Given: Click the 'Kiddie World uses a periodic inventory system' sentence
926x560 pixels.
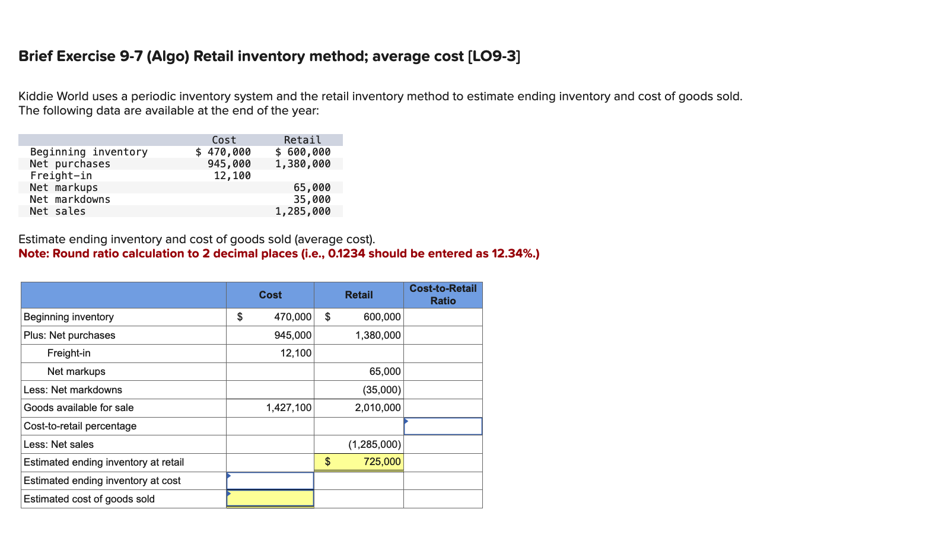Looking at the screenshot, I should click(380, 96).
